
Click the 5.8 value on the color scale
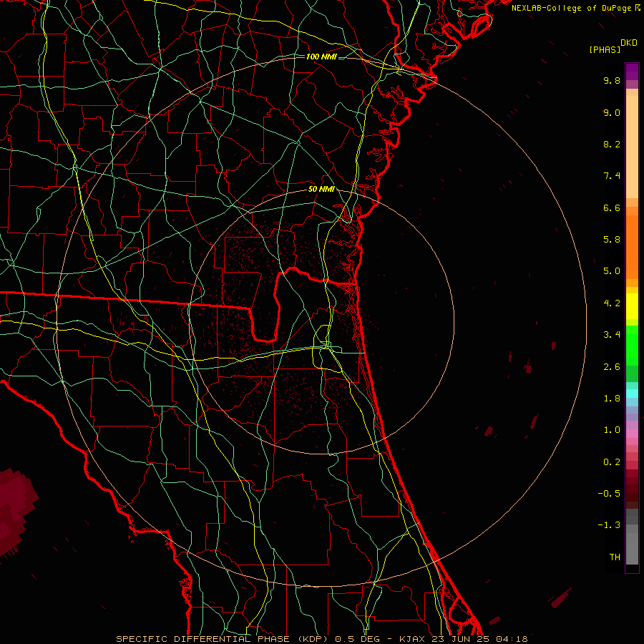[x=612, y=240]
